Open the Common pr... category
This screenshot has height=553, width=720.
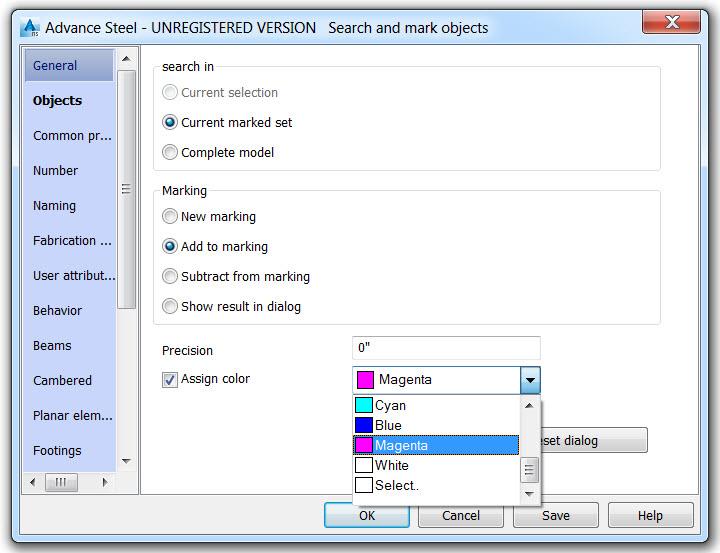coord(72,135)
